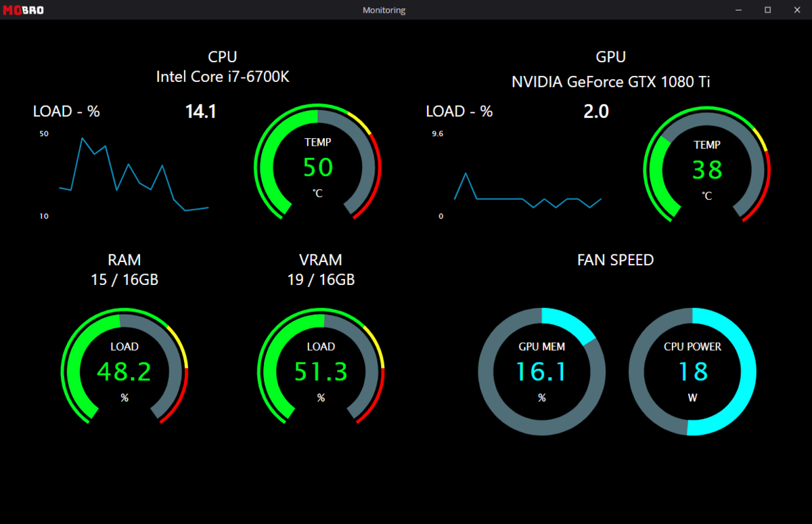Select the FAN SPEED section heading

(x=616, y=260)
